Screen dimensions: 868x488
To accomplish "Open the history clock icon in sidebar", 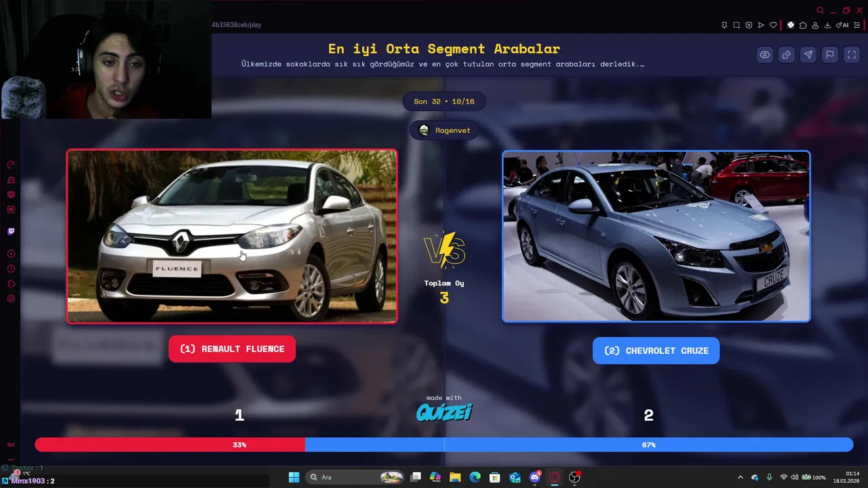I will (11, 268).
